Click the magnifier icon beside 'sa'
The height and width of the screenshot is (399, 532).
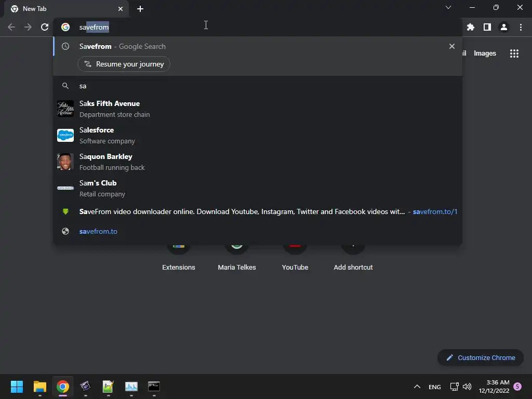point(65,86)
